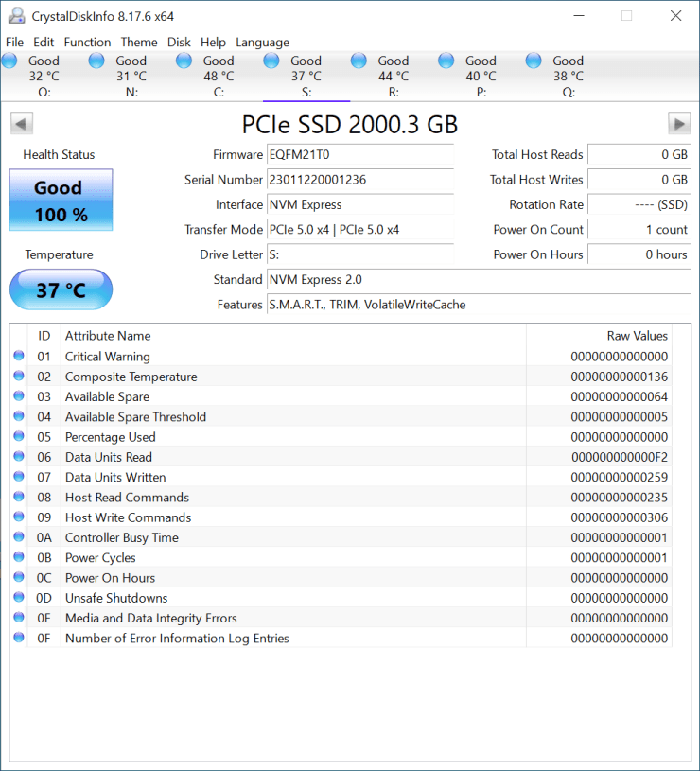Click raw value 00000000000259

click(x=620, y=478)
